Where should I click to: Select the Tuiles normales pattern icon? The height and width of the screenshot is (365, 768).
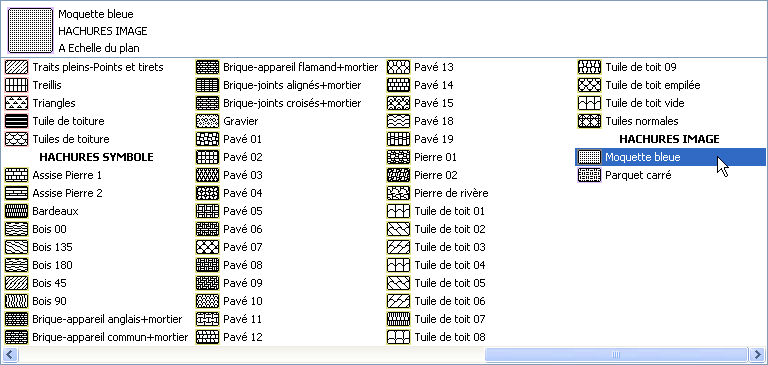pyautogui.click(x=589, y=121)
